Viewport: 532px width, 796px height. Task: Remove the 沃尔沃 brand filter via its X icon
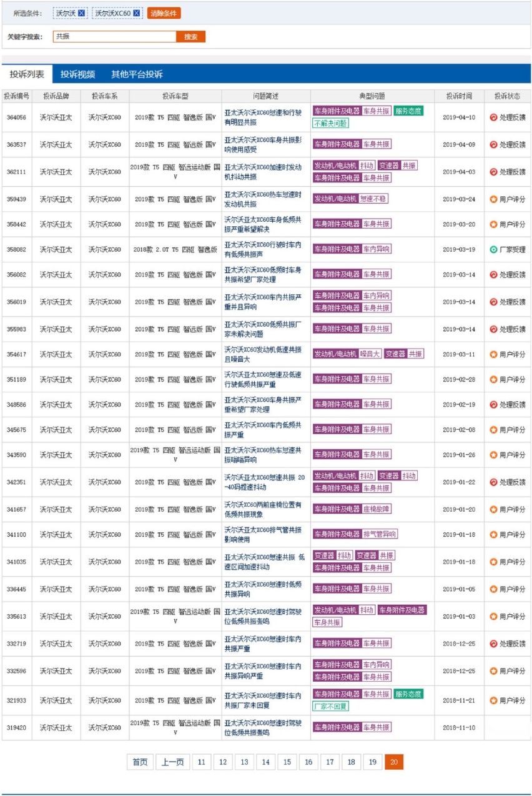pyautogui.click(x=82, y=13)
